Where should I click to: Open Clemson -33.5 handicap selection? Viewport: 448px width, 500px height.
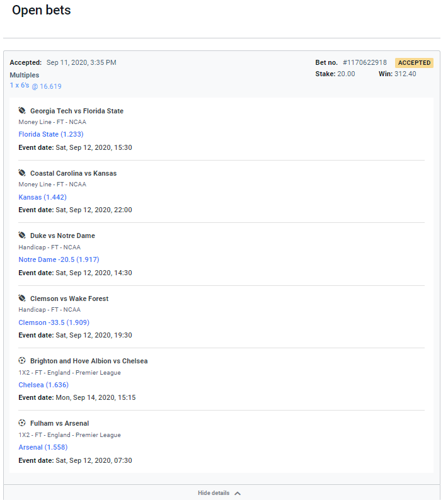point(54,322)
